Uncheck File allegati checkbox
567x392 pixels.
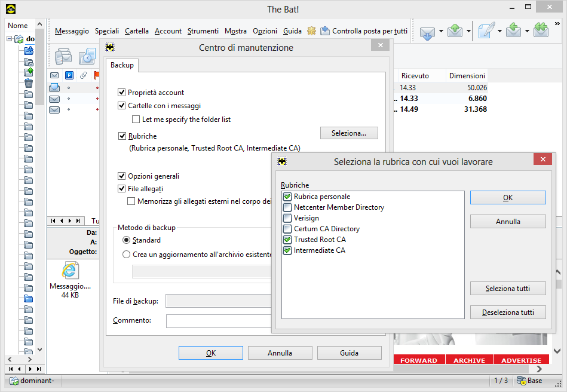pyautogui.click(x=122, y=188)
